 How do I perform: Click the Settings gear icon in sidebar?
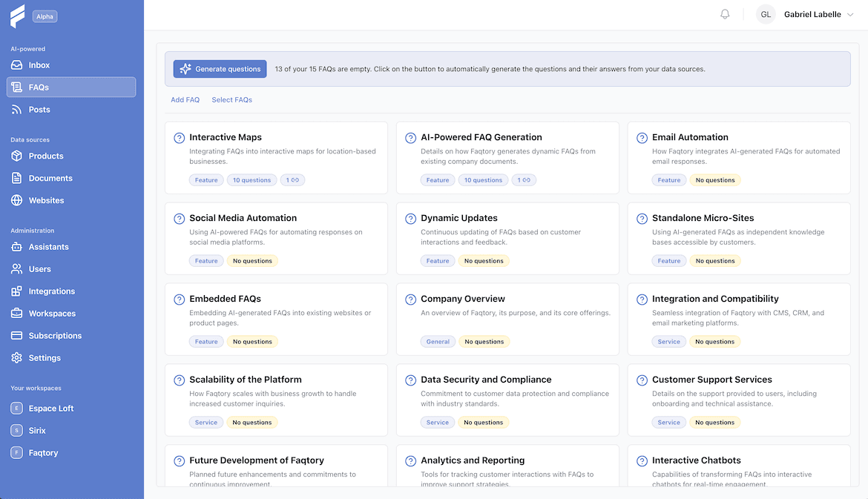(16, 358)
